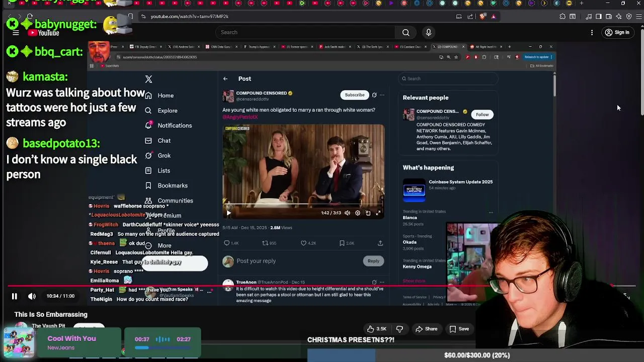
Task: Click X logo in streamed page
Action: coord(148,79)
